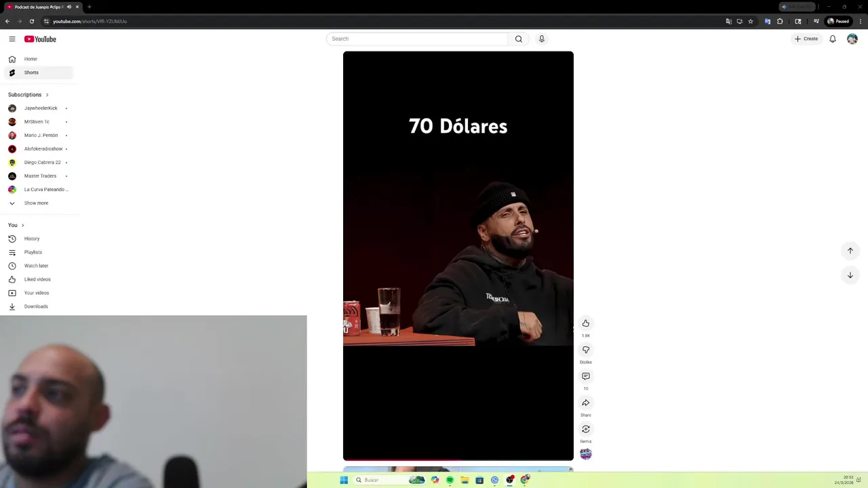
Task: Expand Subscriptions section chevron
Action: 47,95
